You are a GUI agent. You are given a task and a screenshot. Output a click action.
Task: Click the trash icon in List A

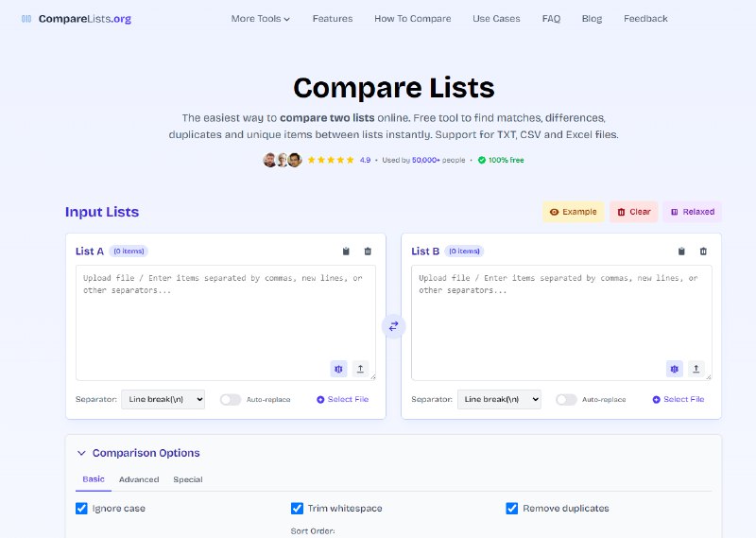click(368, 252)
